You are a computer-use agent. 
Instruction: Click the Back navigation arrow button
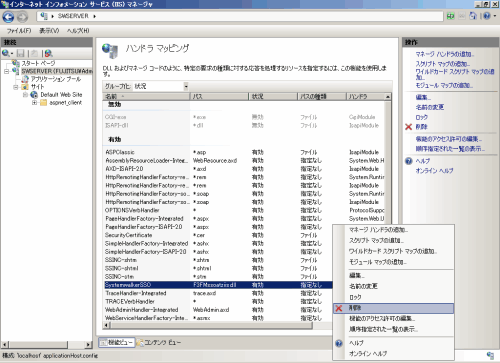8,17
